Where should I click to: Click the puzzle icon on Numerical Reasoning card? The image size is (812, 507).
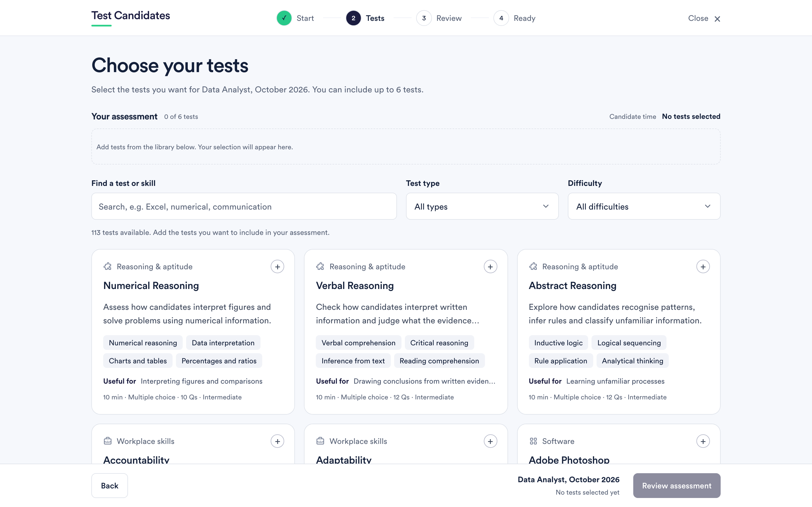point(107,266)
